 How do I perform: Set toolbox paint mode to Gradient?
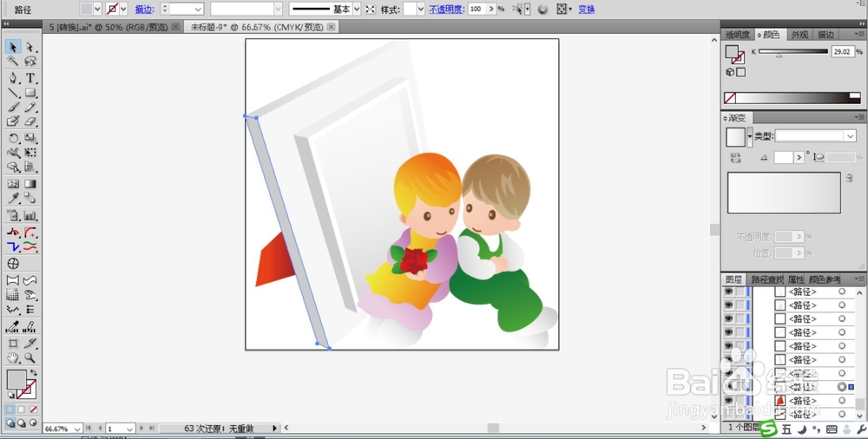pos(22,410)
